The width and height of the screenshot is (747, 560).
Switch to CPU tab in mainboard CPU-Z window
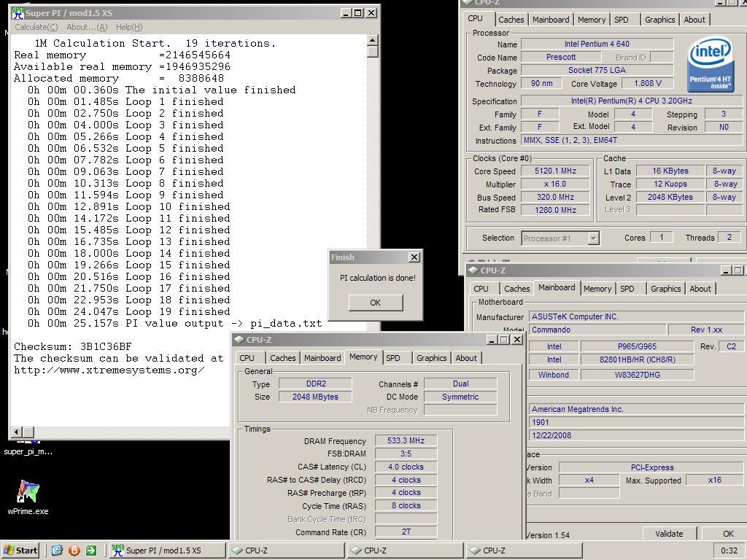[481, 289]
